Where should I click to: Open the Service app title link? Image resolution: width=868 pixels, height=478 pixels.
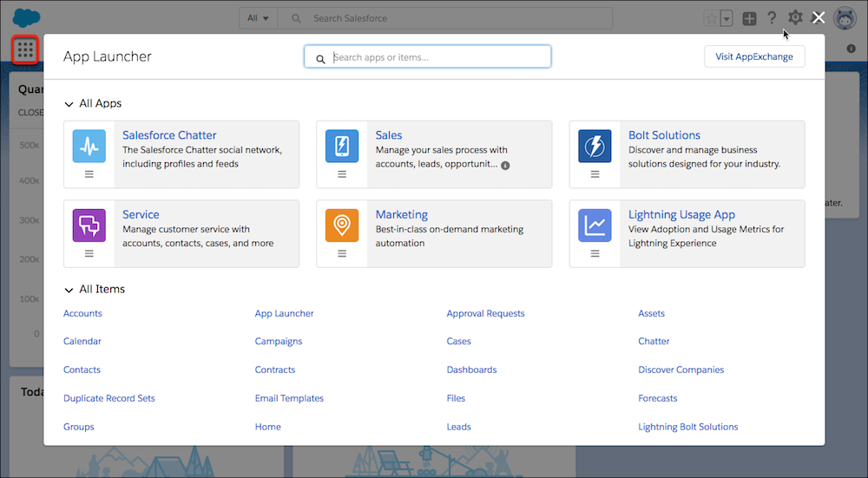(141, 214)
